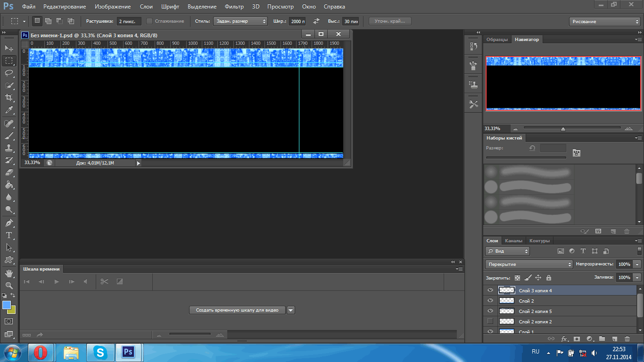This screenshot has width=644, height=362.
Task: Select the Zoom tool in toolbar
Action: [9, 286]
